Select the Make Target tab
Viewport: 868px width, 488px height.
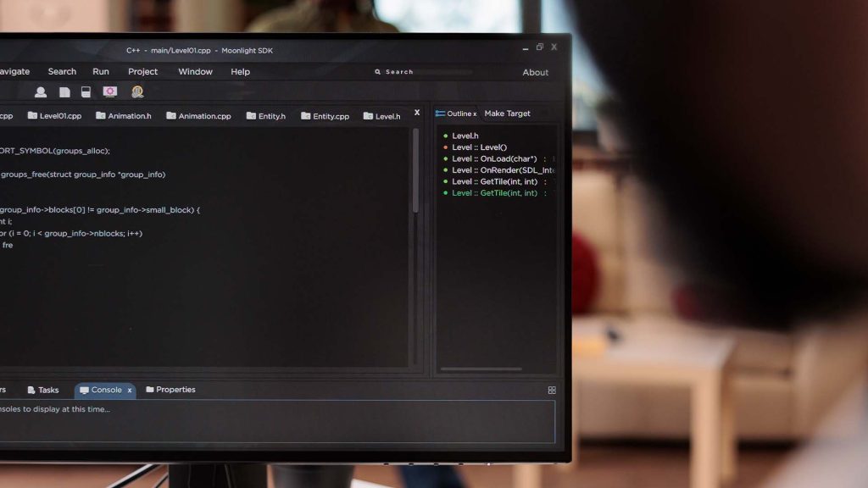click(507, 114)
